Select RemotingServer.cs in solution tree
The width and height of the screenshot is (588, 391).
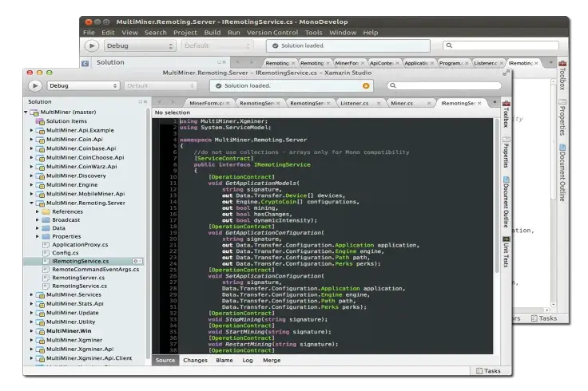[x=78, y=278]
